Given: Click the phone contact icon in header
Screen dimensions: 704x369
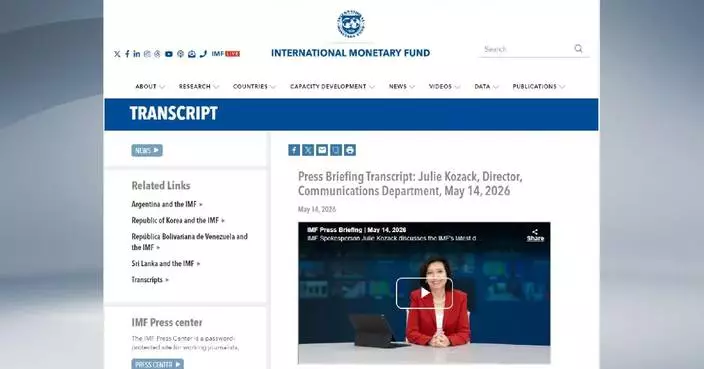Looking at the screenshot, I should click(203, 54).
